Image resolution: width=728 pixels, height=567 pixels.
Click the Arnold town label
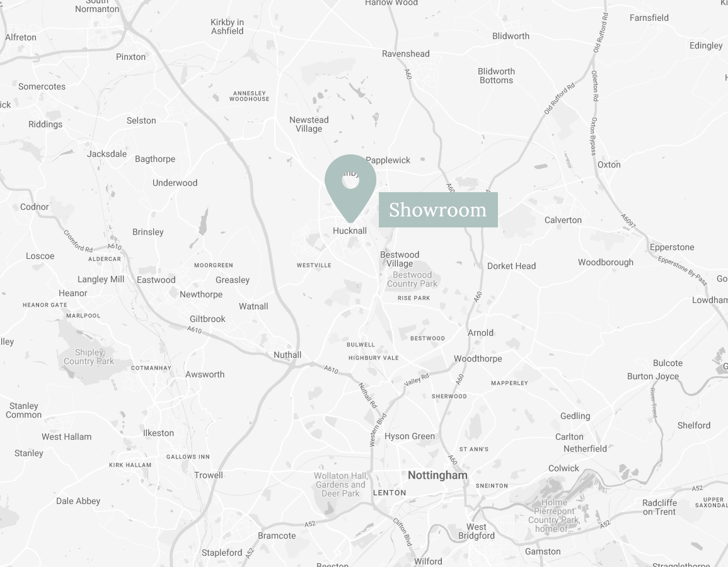click(x=480, y=333)
